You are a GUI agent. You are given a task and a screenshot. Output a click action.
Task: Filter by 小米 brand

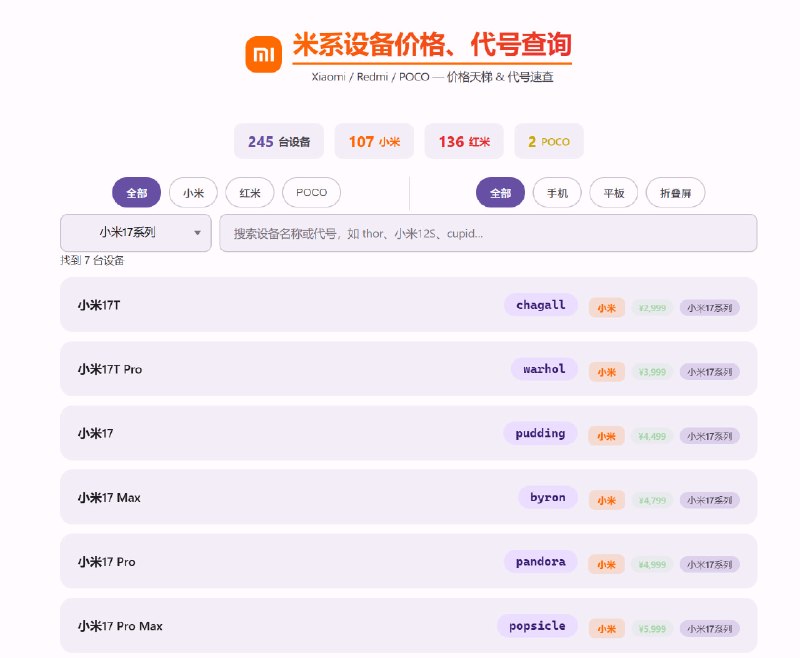coord(193,192)
